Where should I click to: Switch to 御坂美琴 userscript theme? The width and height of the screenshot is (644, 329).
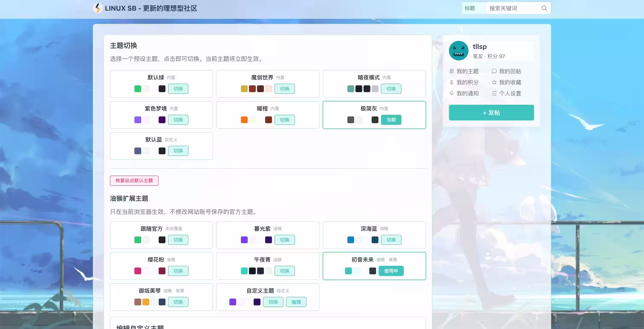click(x=178, y=302)
